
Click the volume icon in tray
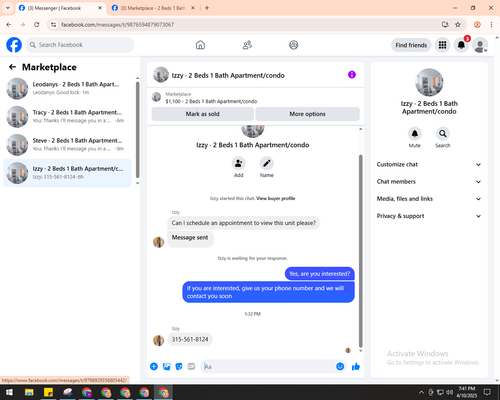click(x=450, y=392)
